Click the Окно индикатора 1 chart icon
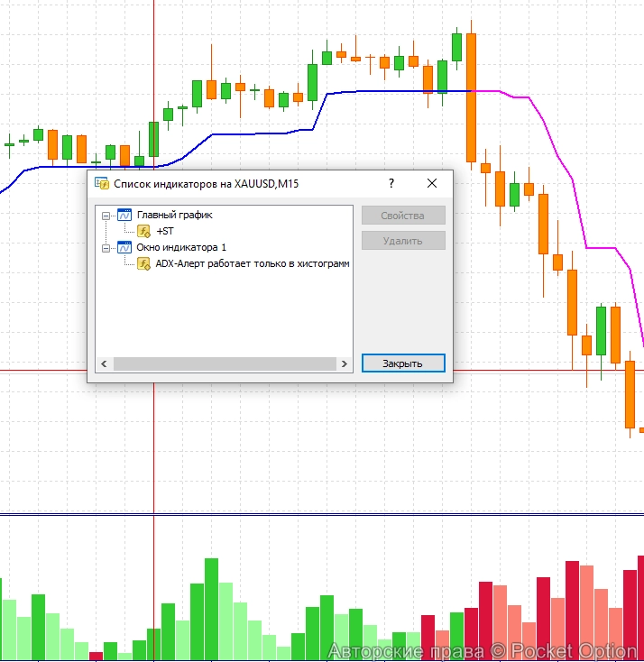The height and width of the screenshot is (662, 644). [124, 247]
